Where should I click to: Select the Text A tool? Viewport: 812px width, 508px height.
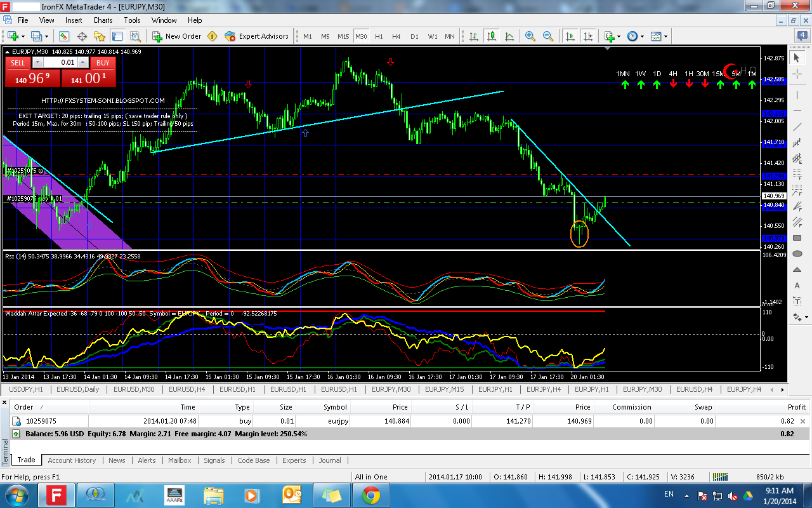click(x=797, y=286)
